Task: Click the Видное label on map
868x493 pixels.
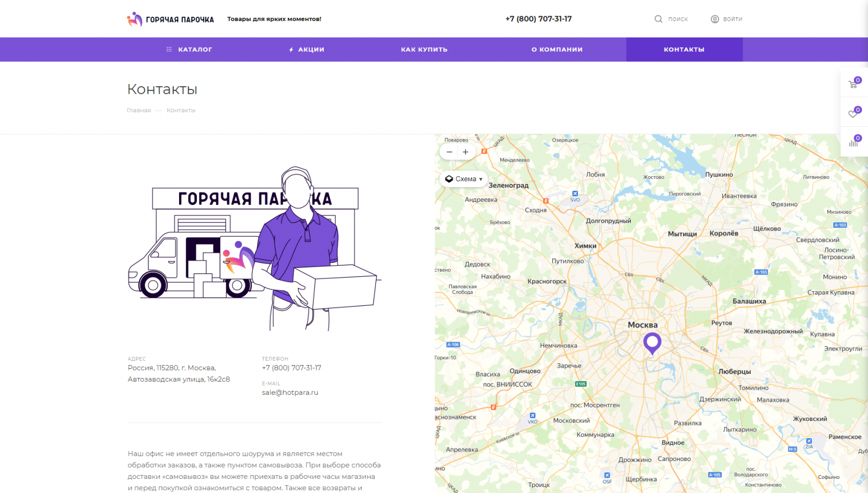Action: [673, 443]
